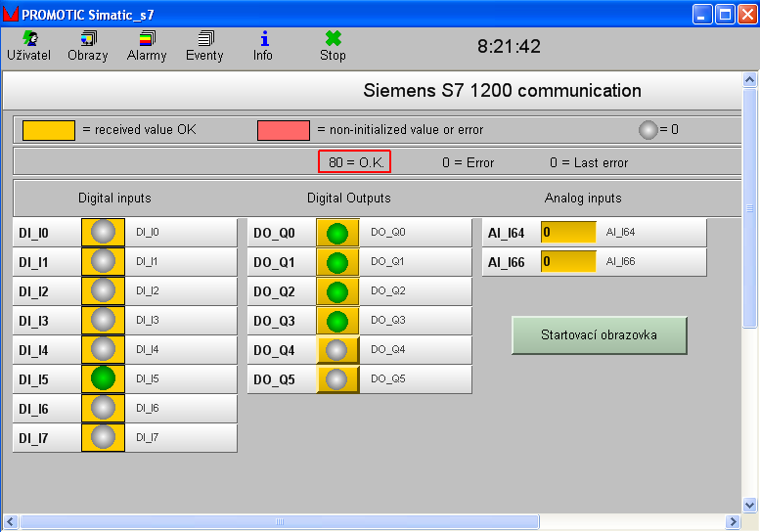The height and width of the screenshot is (532, 760).
Task: Click the horizontal scrollbar thumb
Action: pos(280,522)
